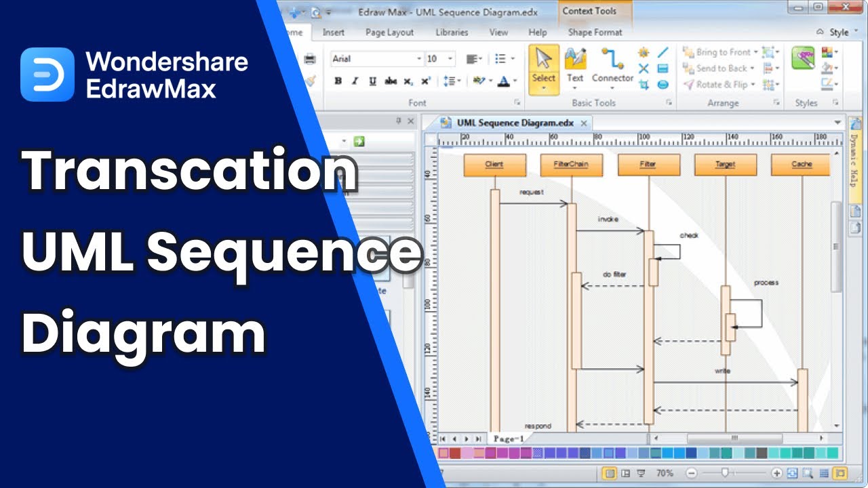This screenshot has width=868, height=488.
Task: Select the connection point star tool
Action: (x=644, y=53)
